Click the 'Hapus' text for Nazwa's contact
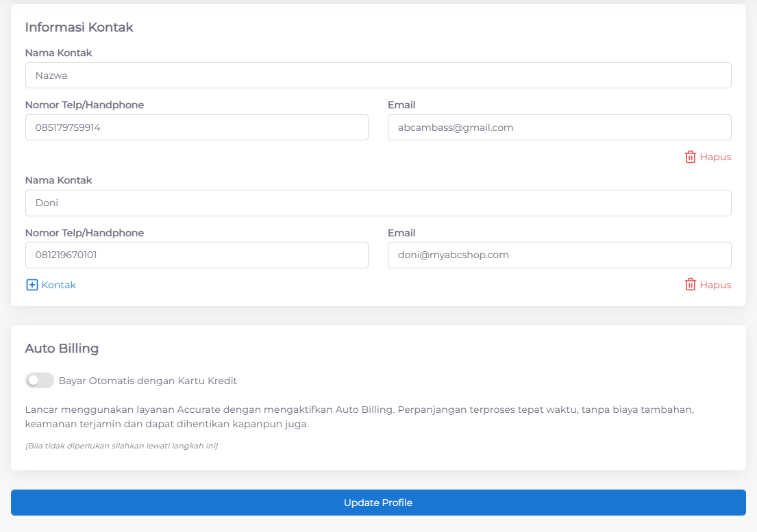The height and width of the screenshot is (532, 757). [715, 157]
